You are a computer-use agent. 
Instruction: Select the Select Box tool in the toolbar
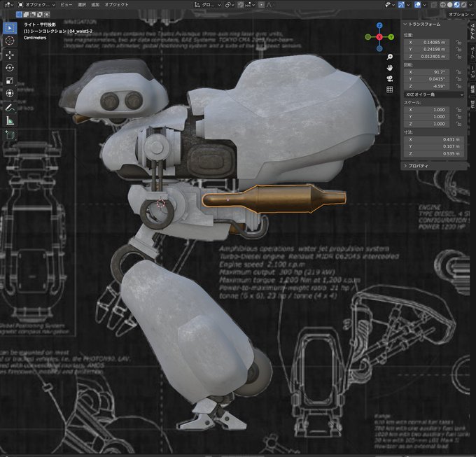click(x=10, y=28)
